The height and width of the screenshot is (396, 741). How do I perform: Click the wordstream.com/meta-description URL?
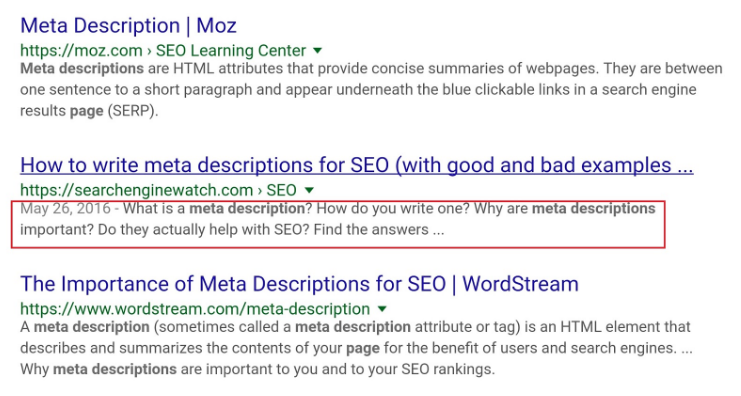click(195, 309)
